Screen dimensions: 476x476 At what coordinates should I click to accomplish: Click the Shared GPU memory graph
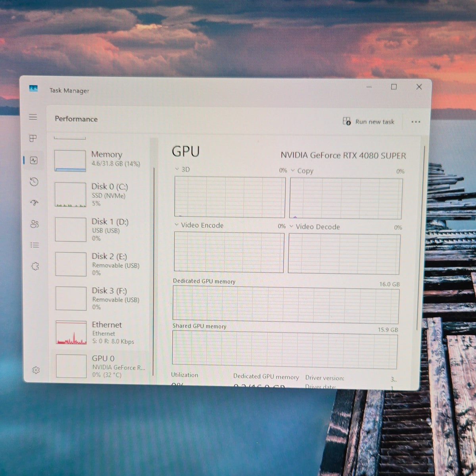point(284,350)
